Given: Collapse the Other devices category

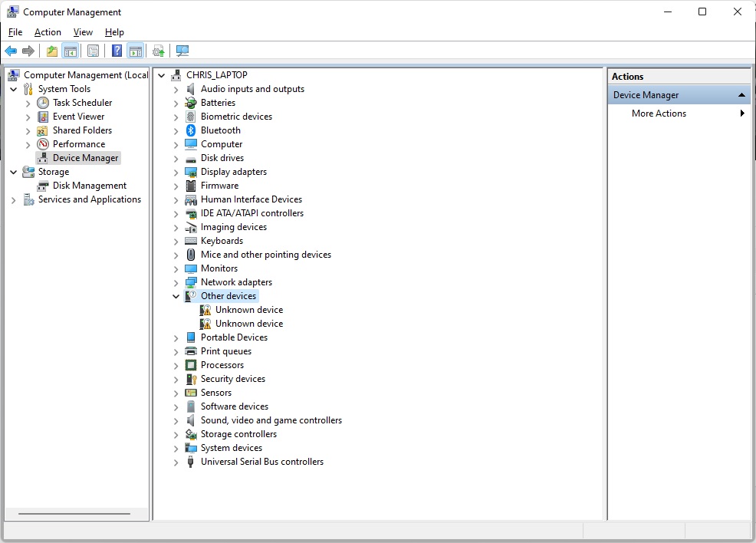Looking at the screenshot, I should point(176,295).
